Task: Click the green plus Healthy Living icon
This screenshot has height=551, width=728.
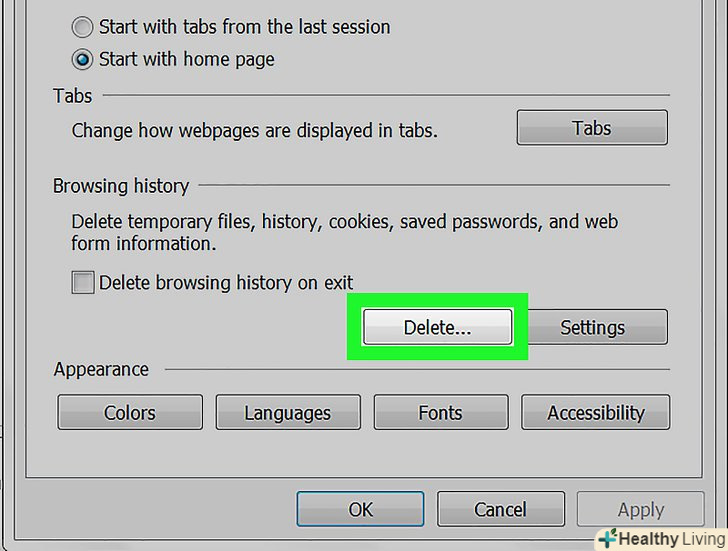Action: click(x=607, y=538)
